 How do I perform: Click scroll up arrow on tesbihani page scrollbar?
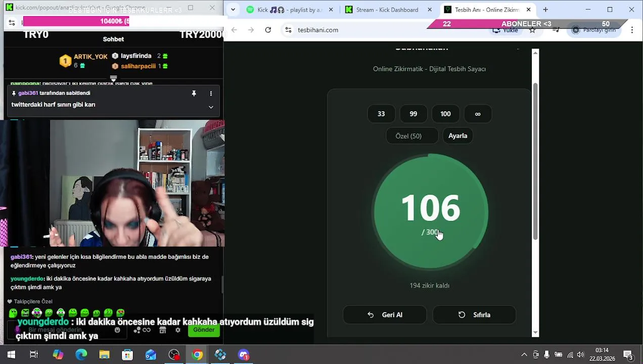(535, 53)
